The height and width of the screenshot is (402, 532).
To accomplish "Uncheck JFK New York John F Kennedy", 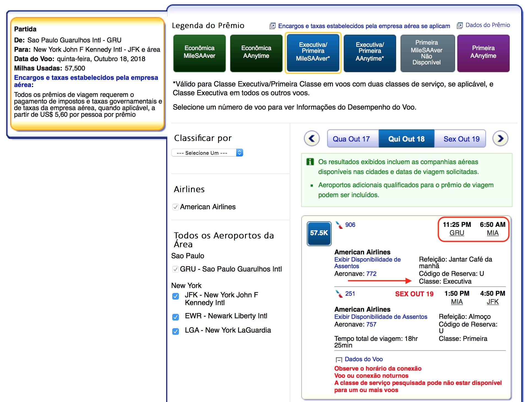I will [x=176, y=296].
